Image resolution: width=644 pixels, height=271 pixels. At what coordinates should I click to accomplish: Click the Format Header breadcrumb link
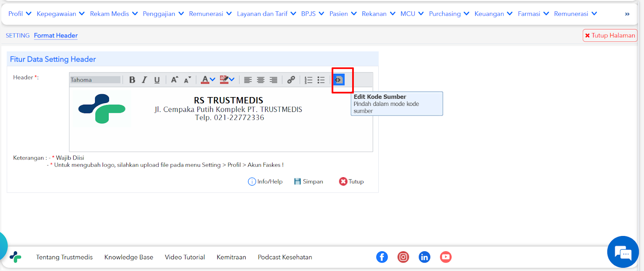(56, 35)
